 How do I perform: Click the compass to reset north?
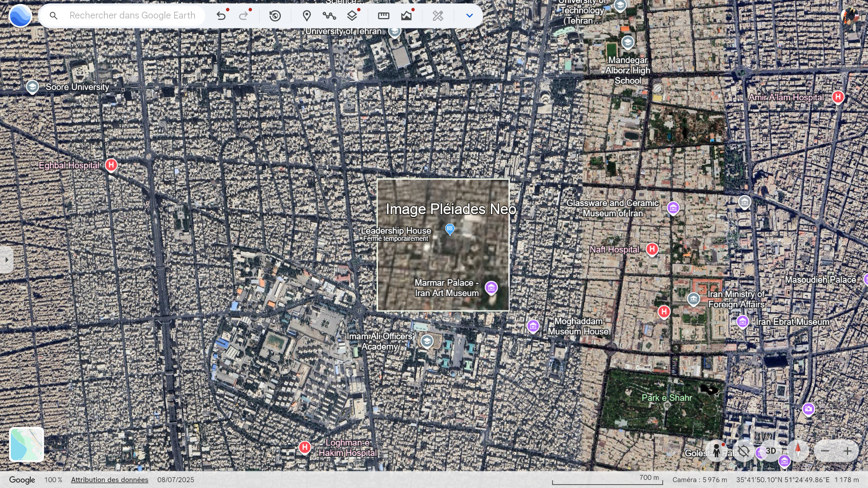click(798, 450)
